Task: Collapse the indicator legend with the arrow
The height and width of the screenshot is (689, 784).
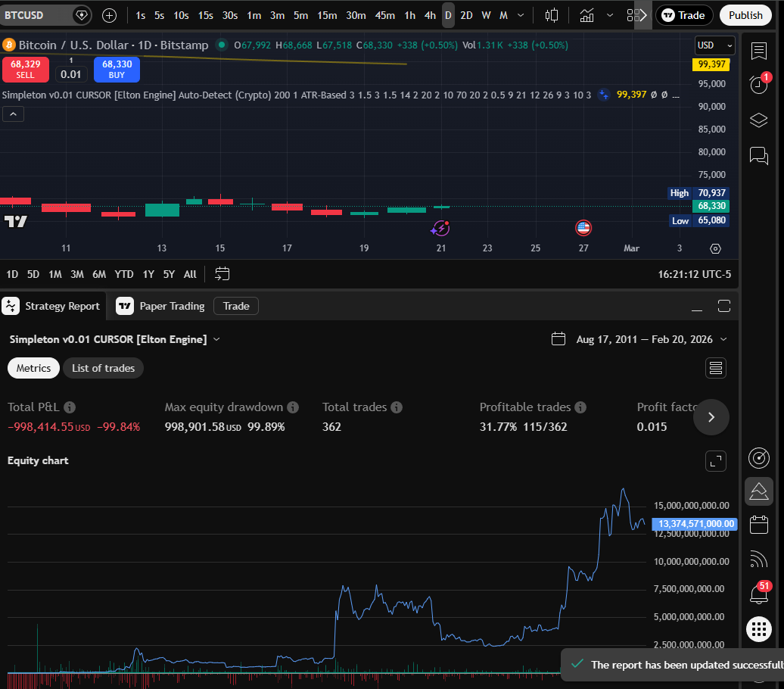Action: (12, 114)
